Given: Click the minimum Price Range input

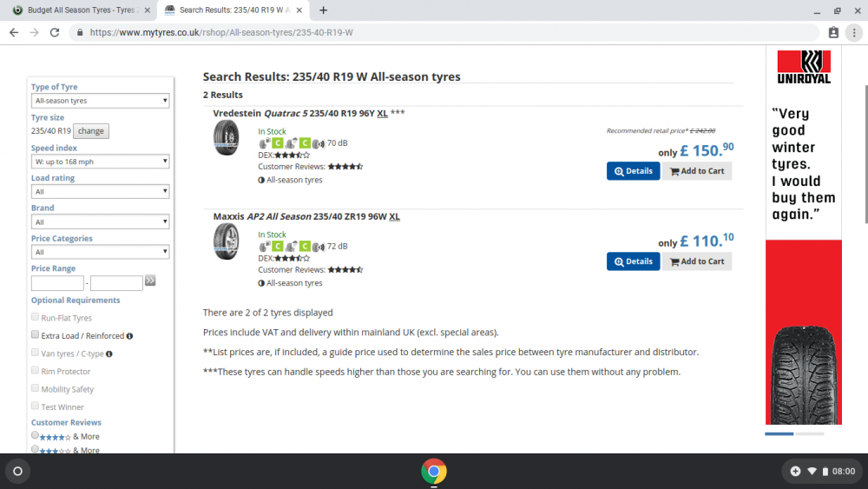Looking at the screenshot, I should coord(57,283).
